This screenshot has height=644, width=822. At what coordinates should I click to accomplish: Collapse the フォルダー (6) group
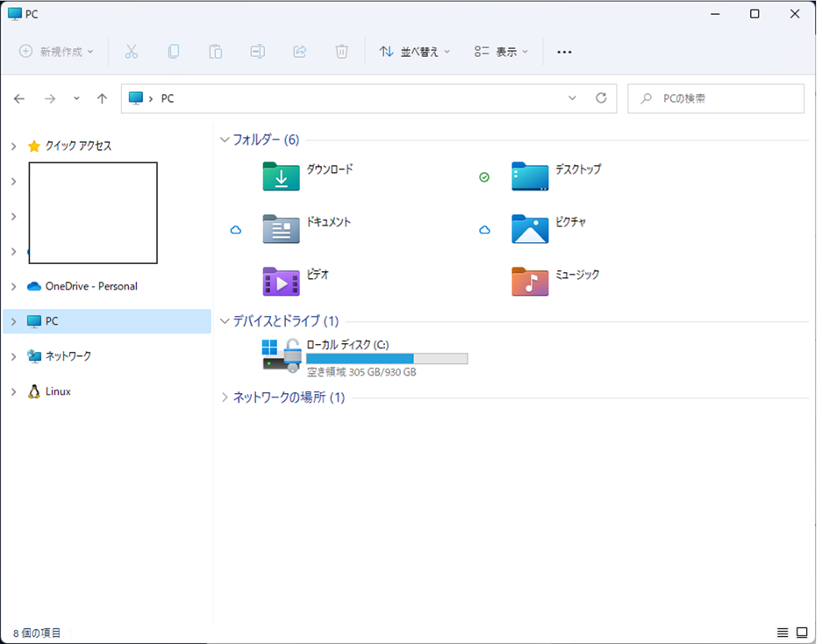click(225, 140)
